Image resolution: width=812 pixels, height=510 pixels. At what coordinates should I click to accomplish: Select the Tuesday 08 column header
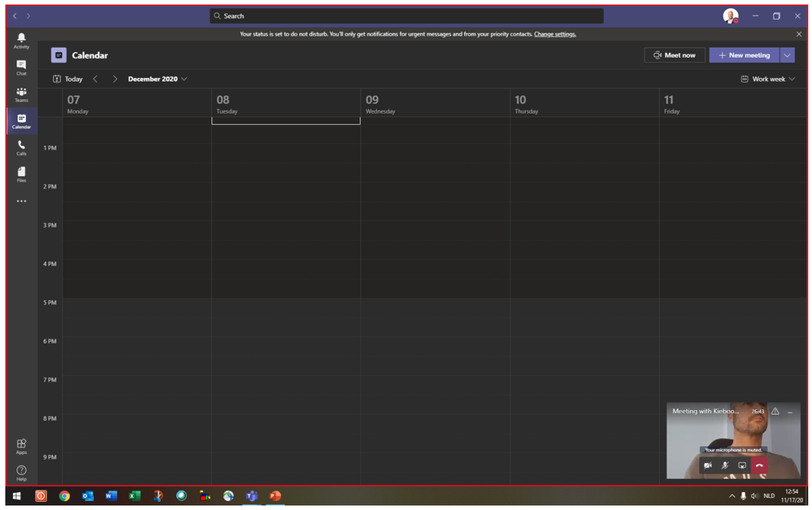tap(286, 103)
